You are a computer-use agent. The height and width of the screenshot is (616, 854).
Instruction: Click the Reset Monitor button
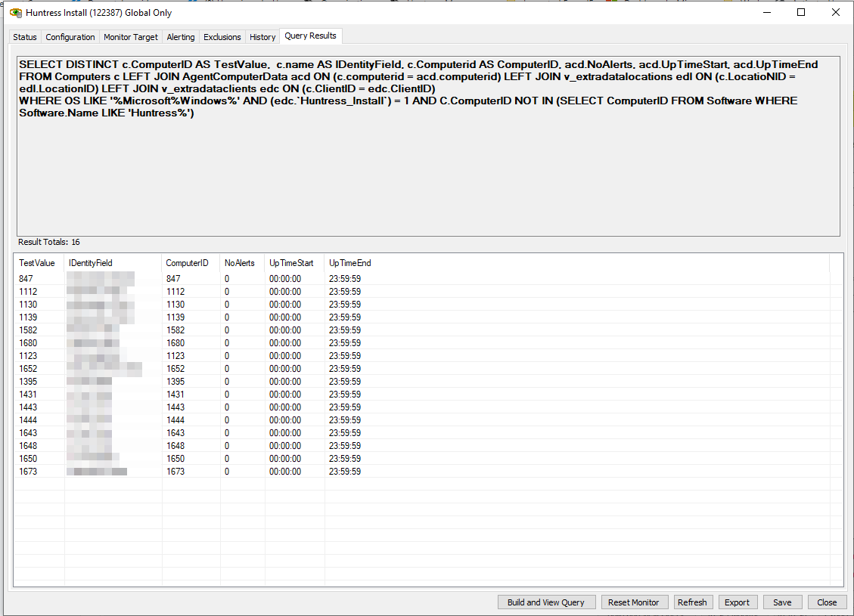(x=634, y=602)
